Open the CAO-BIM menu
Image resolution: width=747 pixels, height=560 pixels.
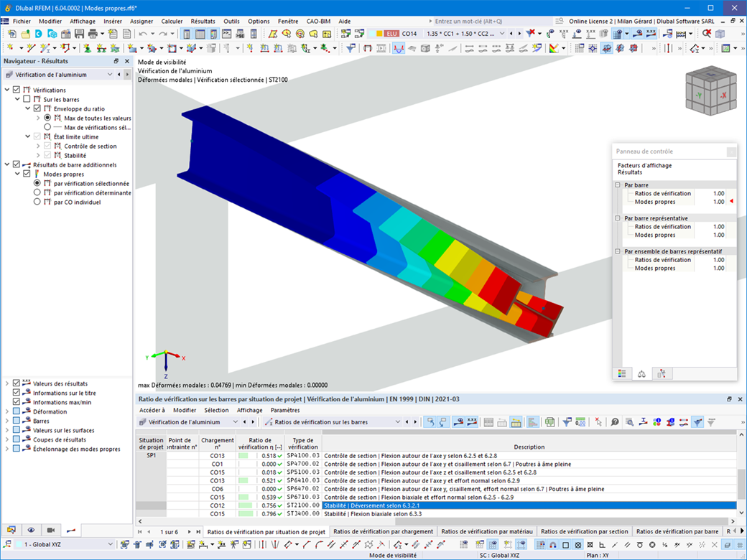coord(318,22)
